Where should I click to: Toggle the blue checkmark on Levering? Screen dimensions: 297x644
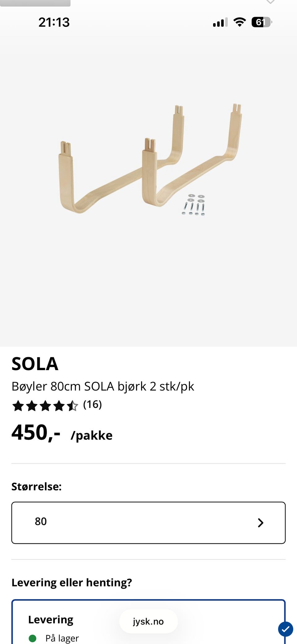pos(286,629)
